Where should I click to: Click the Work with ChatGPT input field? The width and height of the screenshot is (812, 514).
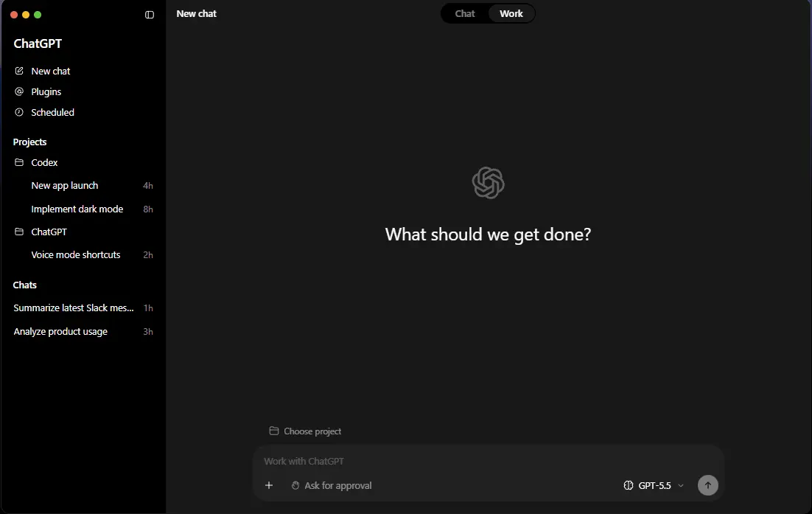pyautogui.click(x=487, y=461)
